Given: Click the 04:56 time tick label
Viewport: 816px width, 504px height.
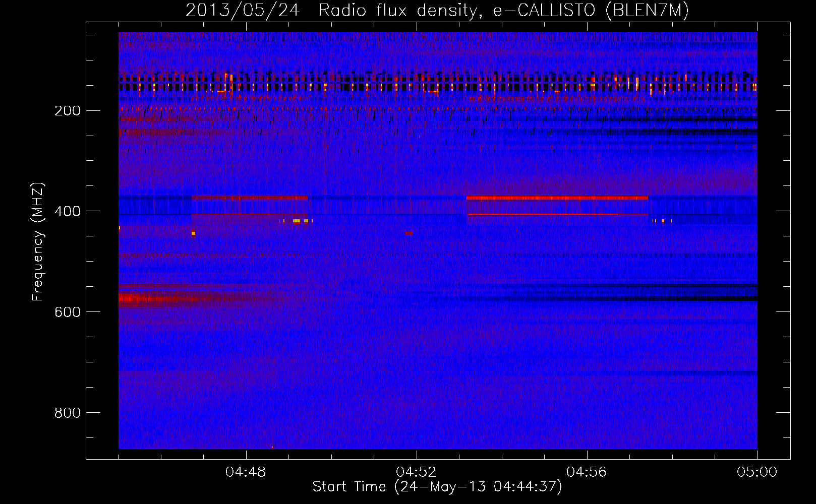Looking at the screenshot, I should (587, 472).
